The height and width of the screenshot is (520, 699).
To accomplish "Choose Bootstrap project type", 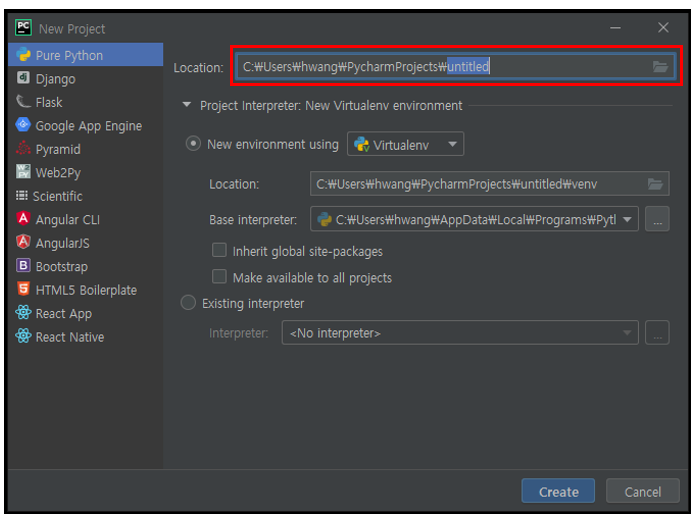I will pyautogui.click(x=86, y=266).
